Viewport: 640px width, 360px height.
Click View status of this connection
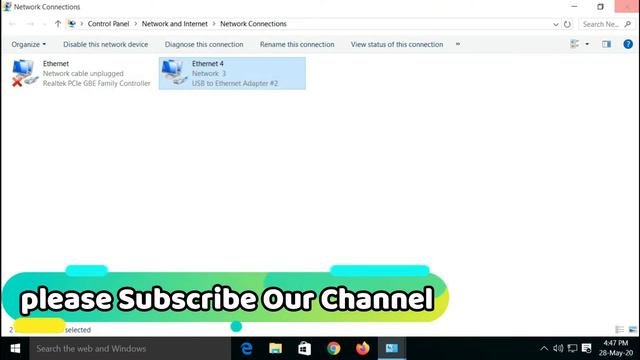397,44
